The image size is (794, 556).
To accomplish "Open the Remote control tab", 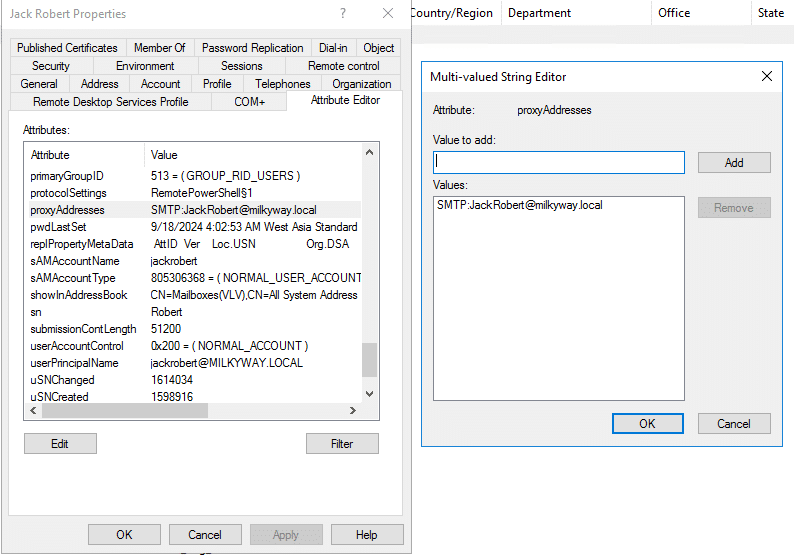I will [x=343, y=66].
